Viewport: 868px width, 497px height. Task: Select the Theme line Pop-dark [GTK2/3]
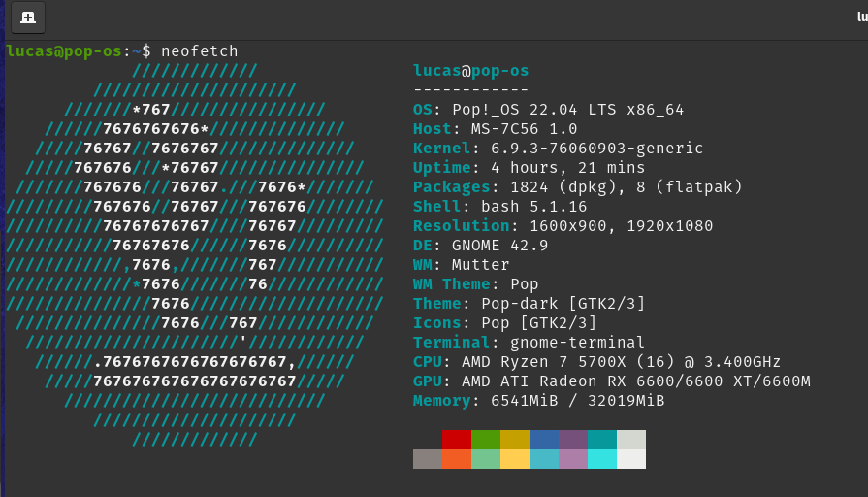click(x=530, y=304)
